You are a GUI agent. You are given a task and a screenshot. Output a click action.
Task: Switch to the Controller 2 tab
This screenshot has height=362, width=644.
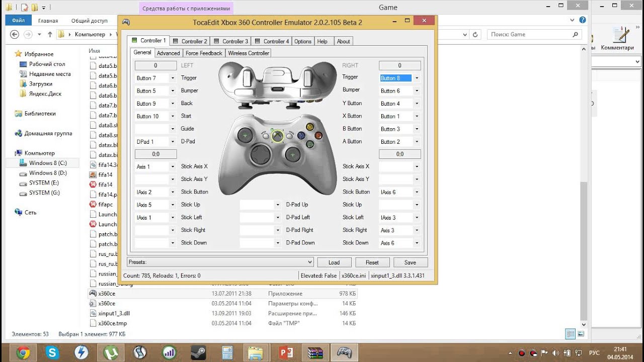click(190, 41)
